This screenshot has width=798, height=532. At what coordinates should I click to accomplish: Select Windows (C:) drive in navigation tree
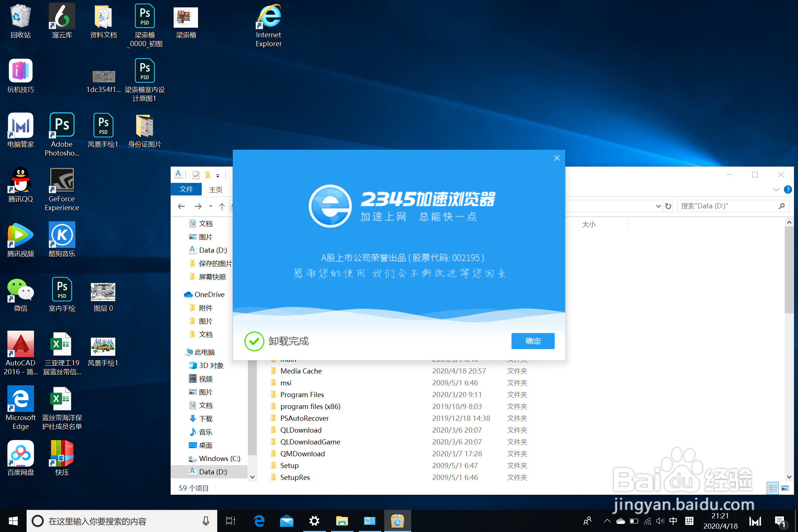pos(219,458)
